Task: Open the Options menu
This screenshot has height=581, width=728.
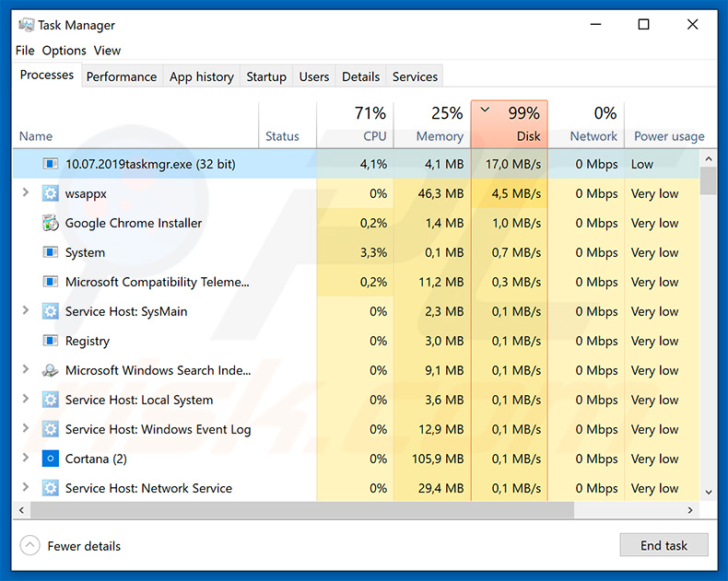Action: pos(65,50)
